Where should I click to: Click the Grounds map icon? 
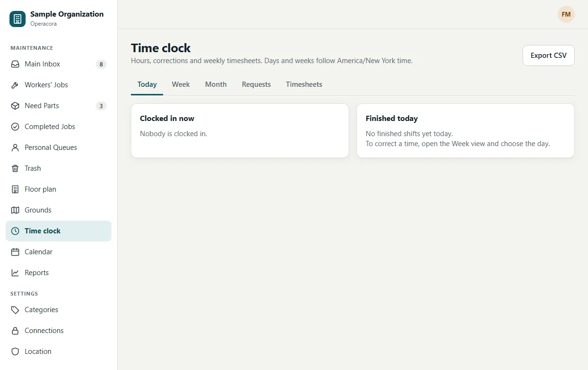(x=15, y=210)
